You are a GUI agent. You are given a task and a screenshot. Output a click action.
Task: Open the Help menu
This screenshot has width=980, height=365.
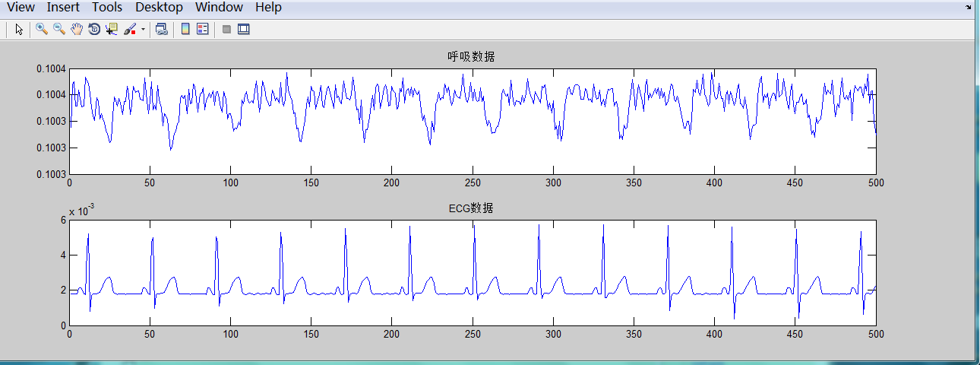click(268, 8)
